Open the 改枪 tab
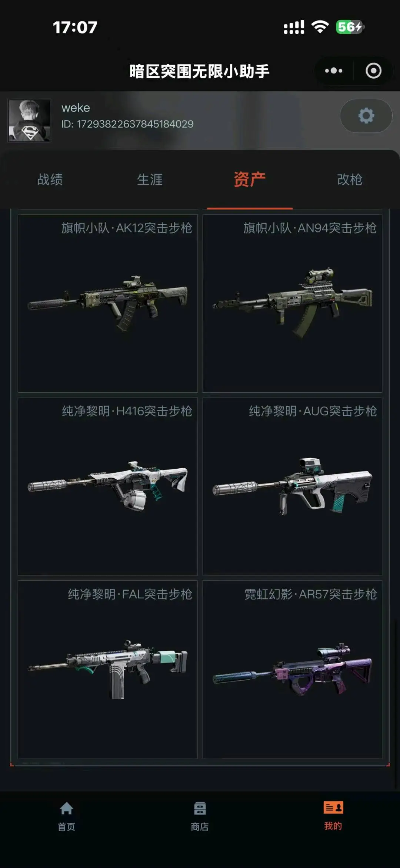Screen dimensions: 400x868 click(x=350, y=179)
